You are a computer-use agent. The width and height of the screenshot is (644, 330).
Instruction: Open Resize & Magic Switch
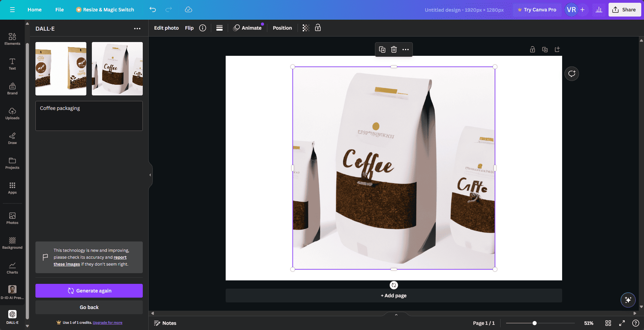(x=105, y=10)
